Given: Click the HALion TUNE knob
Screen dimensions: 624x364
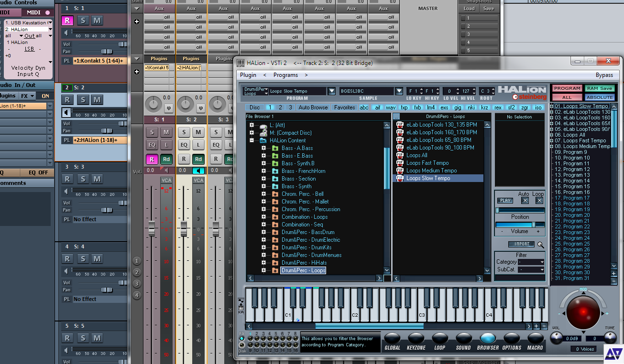Looking at the screenshot, I should 610,338.
